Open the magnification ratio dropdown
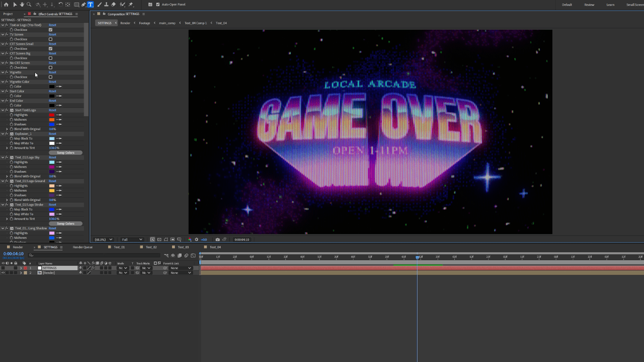Image resolution: width=644 pixels, height=362 pixels. [104, 239]
